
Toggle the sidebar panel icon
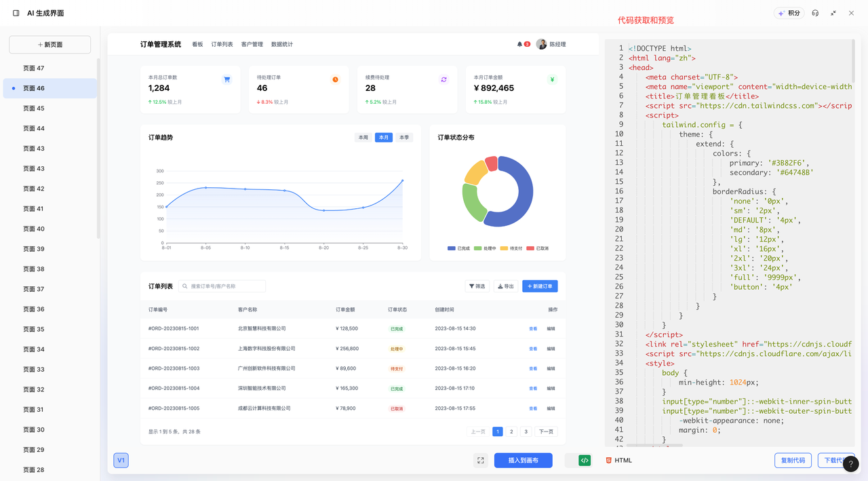point(16,13)
